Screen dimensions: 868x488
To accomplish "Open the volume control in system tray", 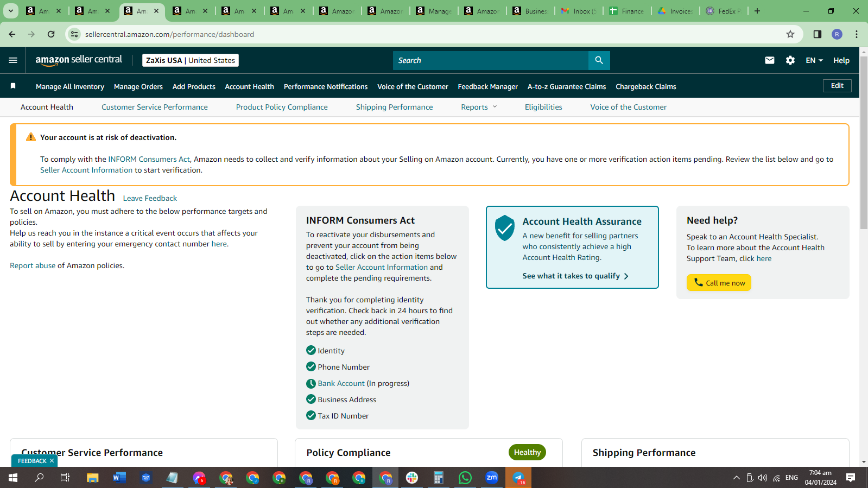I will pos(763,478).
